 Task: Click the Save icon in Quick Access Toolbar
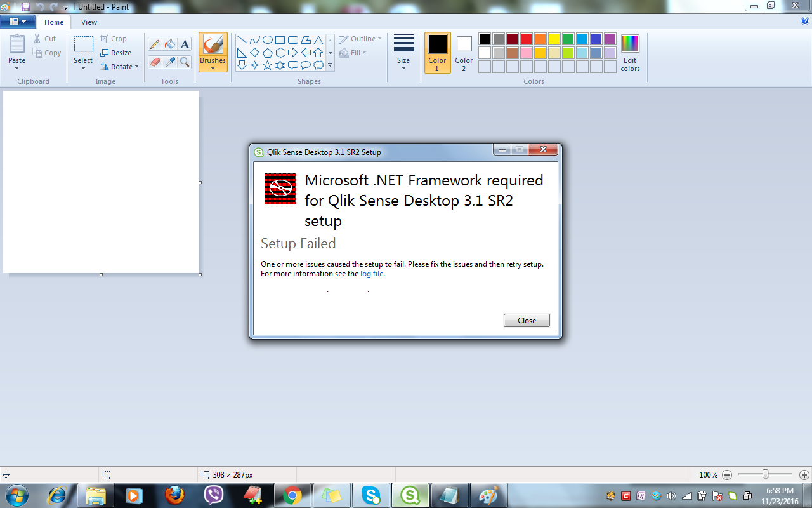(x=25, y=6)
